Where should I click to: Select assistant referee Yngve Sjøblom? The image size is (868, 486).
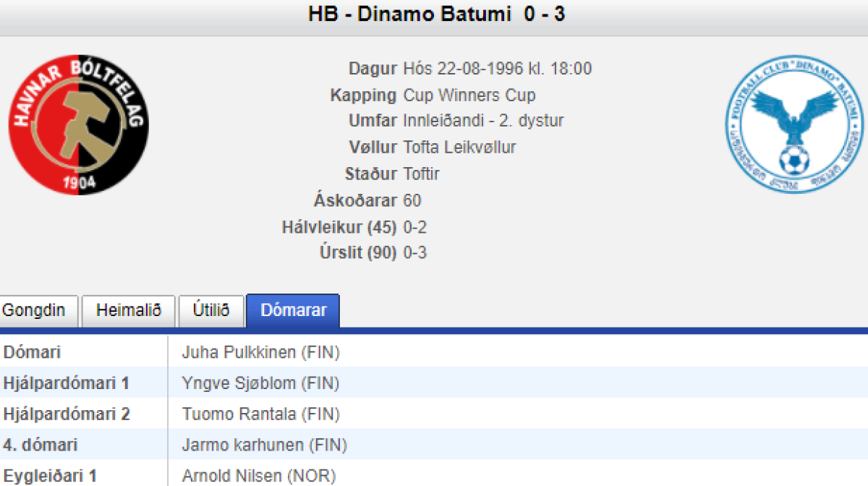click(260, 383)
